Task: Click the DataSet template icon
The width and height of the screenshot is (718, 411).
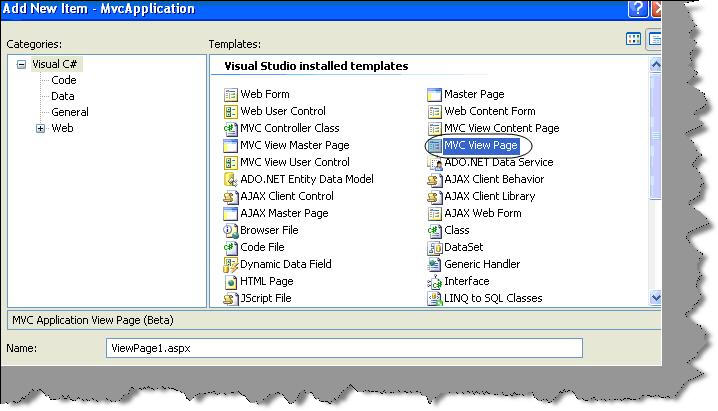Action: click(434, 247)
